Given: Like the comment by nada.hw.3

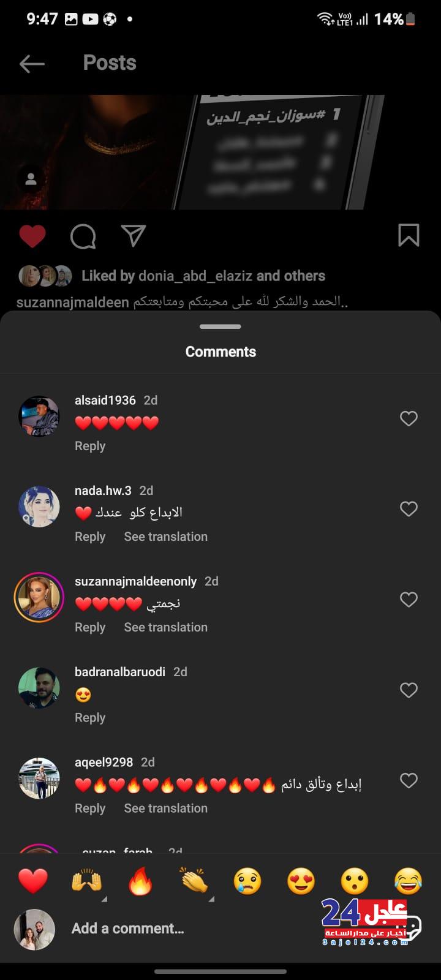Looking at the screenshot, I should tap(409, 509).
